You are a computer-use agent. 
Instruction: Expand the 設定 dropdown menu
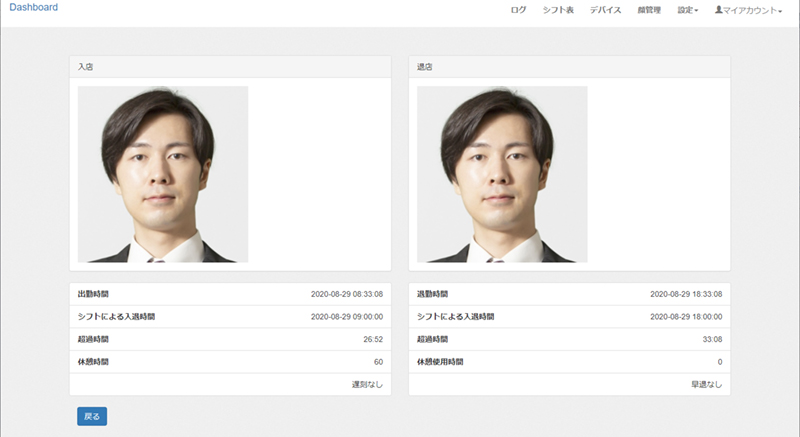[x=688, y=10]
